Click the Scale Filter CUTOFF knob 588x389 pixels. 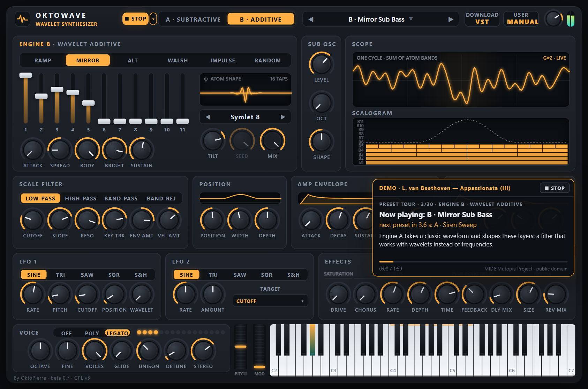[x=32, y=220]
